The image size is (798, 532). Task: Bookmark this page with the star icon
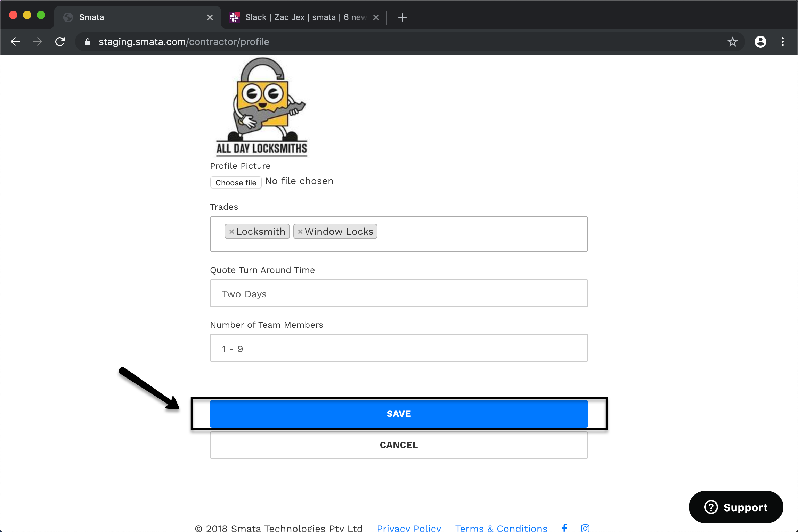[732, 42]
